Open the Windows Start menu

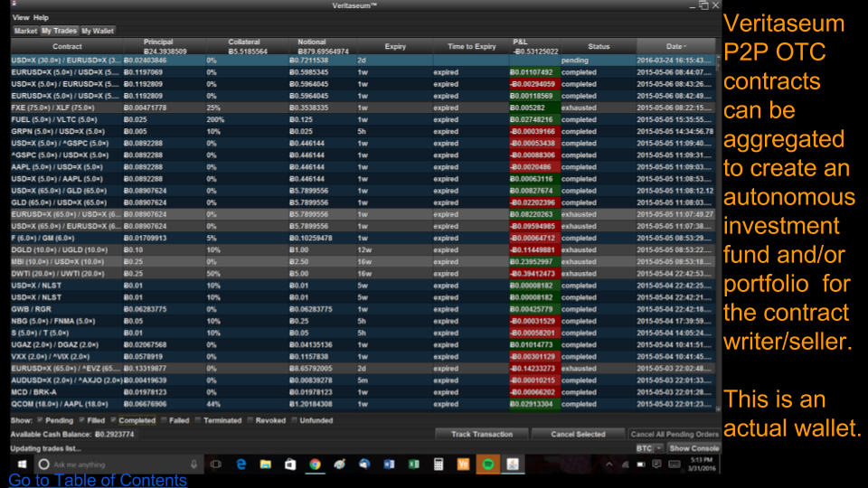click(x=22, y=465)
